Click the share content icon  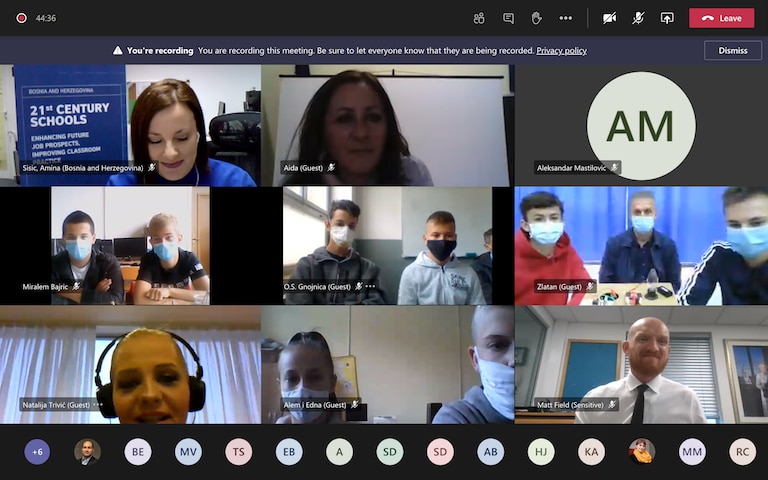(x=667, y=18)
